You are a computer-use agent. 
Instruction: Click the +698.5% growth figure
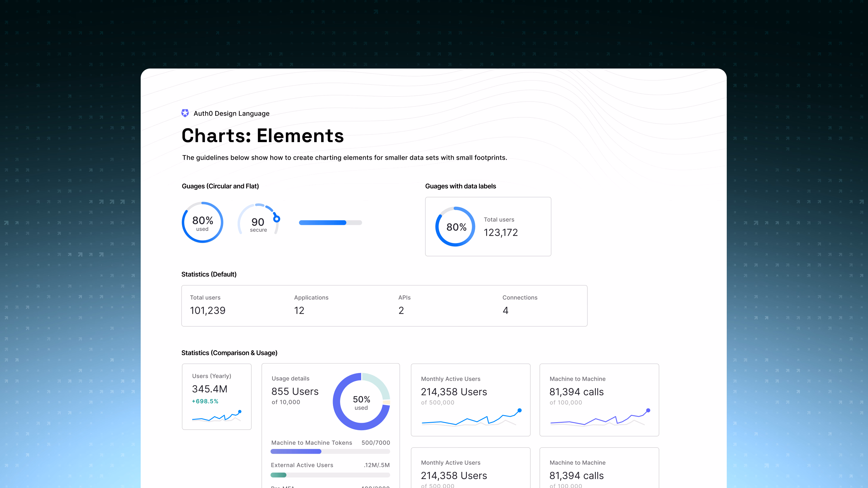pos(205,401)
